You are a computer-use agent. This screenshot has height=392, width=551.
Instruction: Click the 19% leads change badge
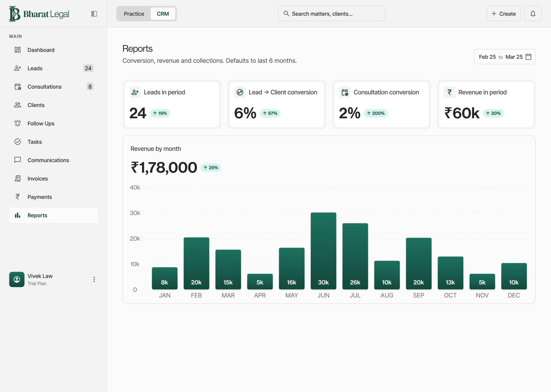click(160, 113)
